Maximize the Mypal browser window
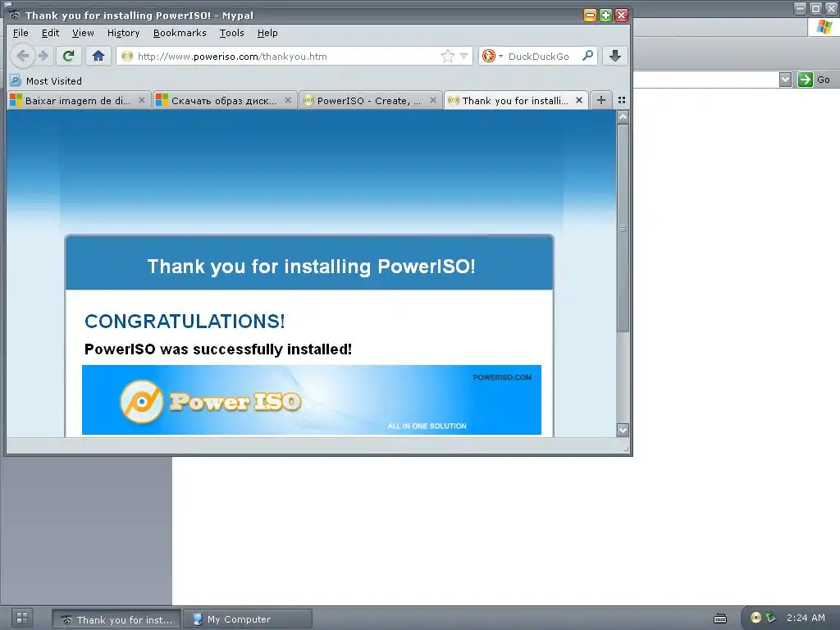840x630 pixels. click(605, 15)
